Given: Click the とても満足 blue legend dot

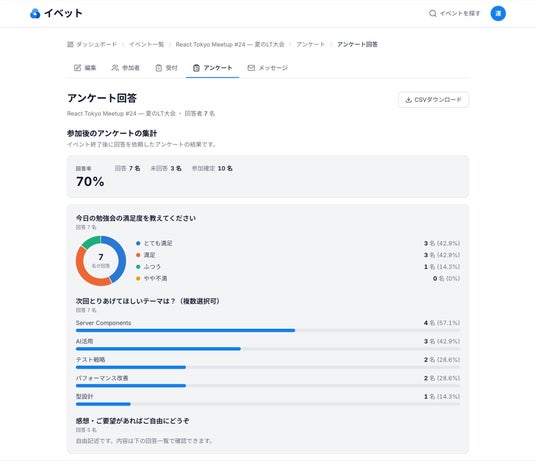Looking at the screenshot, I should click(138, 243).
